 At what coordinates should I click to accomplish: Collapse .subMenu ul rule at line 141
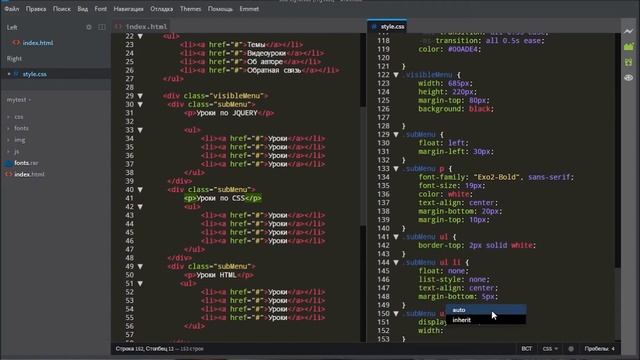tap(396, 237)
